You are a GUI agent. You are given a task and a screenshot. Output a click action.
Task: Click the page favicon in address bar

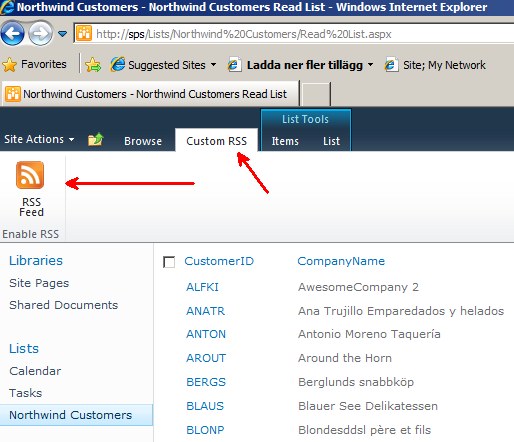point(84,33)
